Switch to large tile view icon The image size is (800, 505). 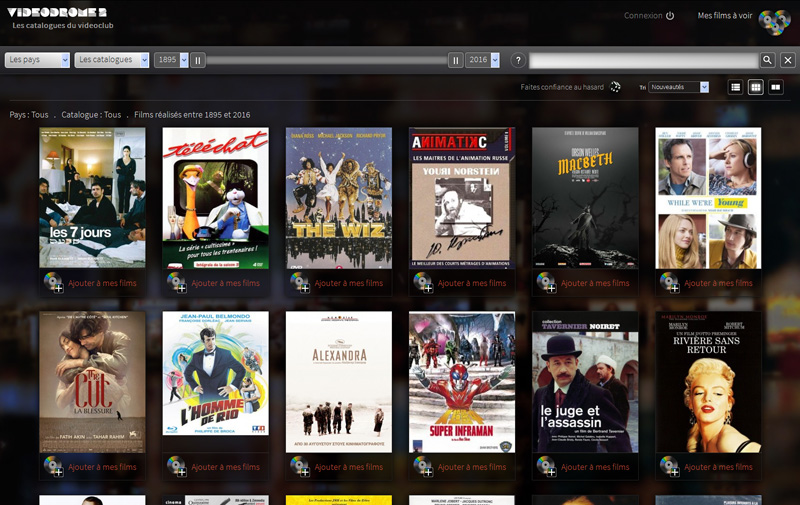pyautogui.click(x=776, y=87)
